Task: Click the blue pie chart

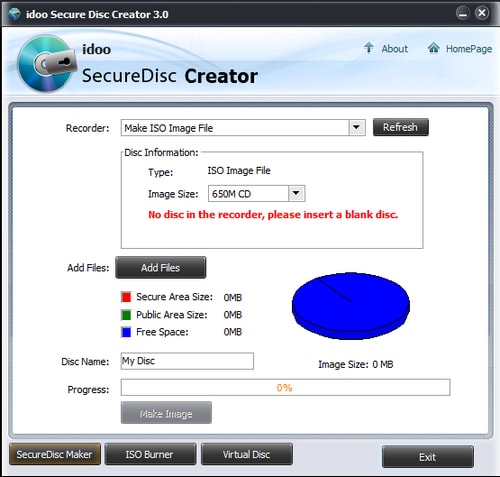Action: click(x=351, y=306)
